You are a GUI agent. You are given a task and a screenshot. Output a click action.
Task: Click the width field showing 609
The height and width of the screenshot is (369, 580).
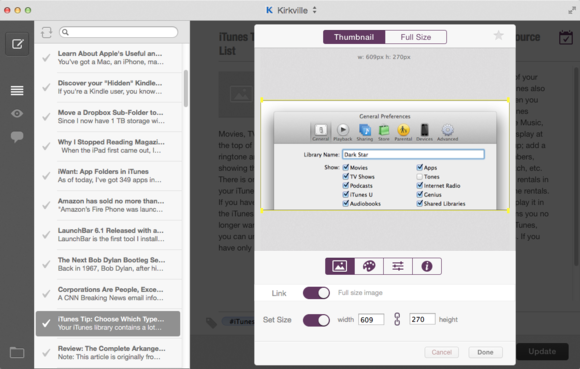[371, 319]
